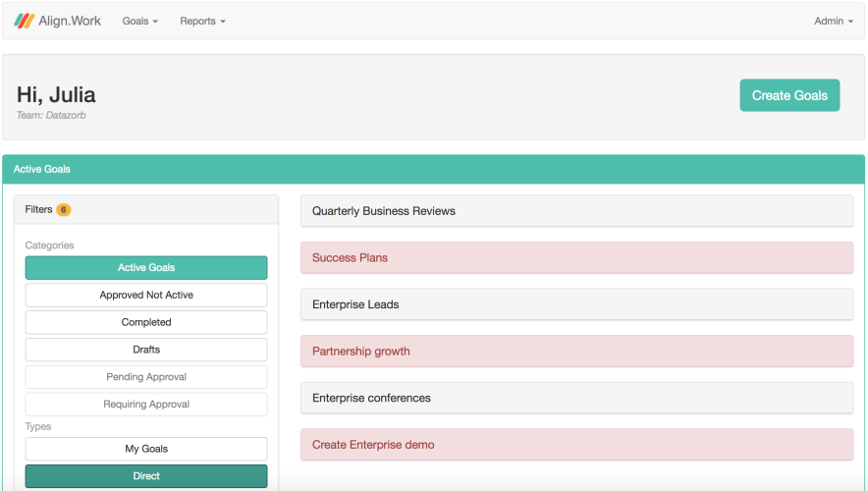Click the green Active Goals panel header
The height and width of the screenshot is (491, 868).
433,169
